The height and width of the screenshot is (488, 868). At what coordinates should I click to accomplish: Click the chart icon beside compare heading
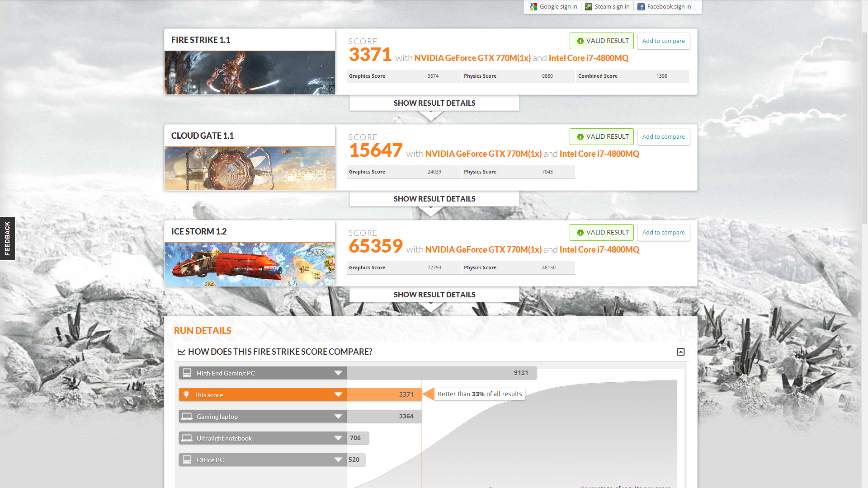tap(181, 352)
